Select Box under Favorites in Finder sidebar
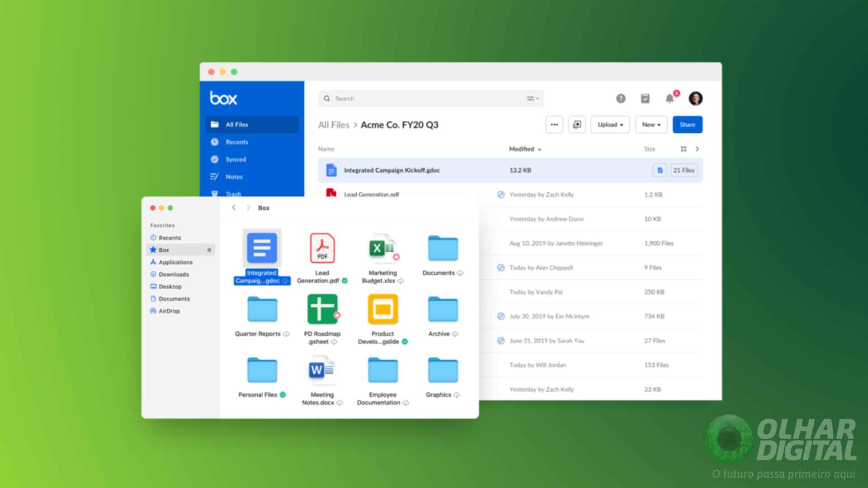This screenshot has height=488, width=868. tap(164, 249)
